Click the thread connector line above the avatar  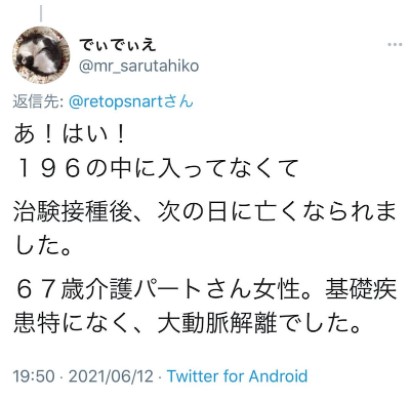[41, 13]
